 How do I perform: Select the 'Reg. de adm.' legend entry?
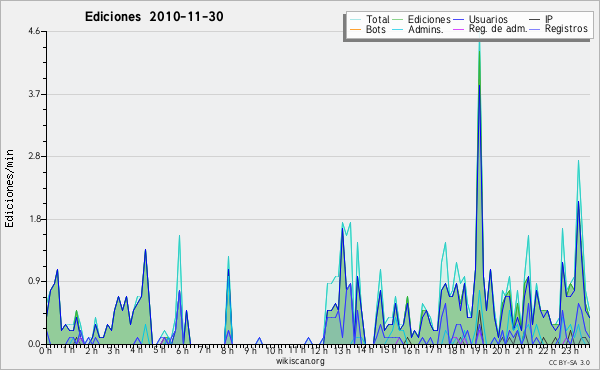[x=498, y=29]
